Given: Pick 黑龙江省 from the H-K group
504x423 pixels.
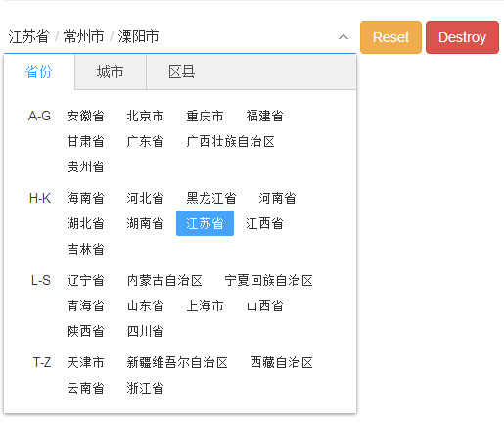Looking at the screenshot, I should [211, 198].
